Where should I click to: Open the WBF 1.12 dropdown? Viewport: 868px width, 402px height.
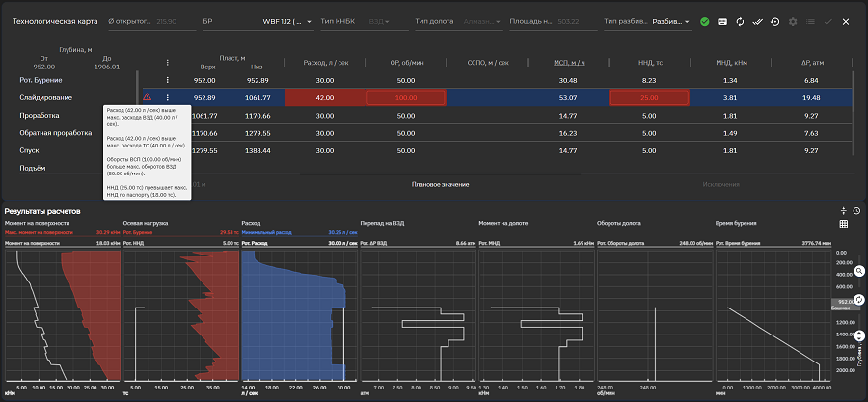[x=285, y=21]
